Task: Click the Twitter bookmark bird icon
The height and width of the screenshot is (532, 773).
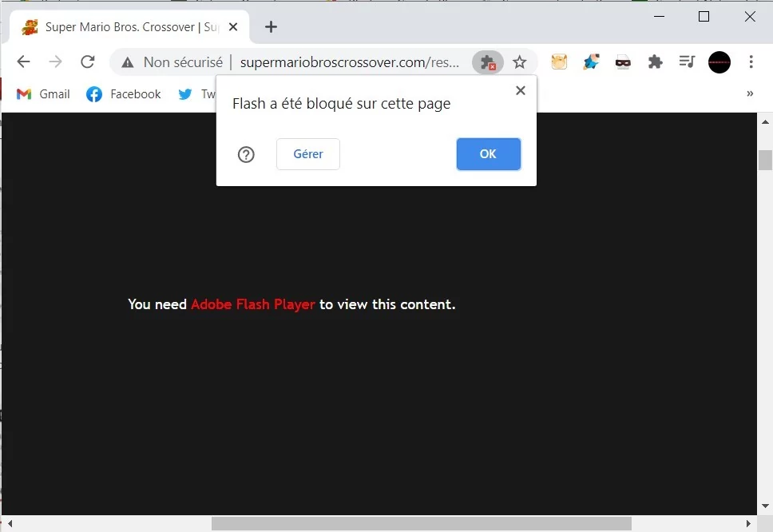Action: (x=185, y=93)
